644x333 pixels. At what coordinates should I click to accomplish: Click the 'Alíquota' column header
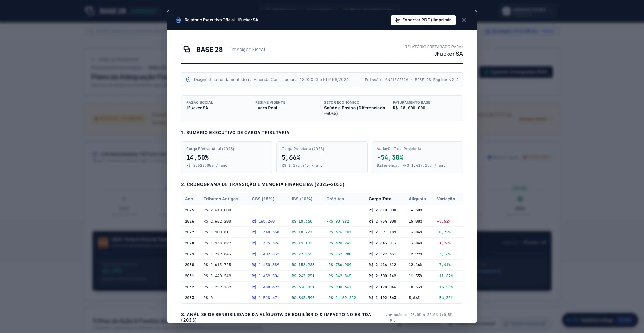[x=417, y=199]
